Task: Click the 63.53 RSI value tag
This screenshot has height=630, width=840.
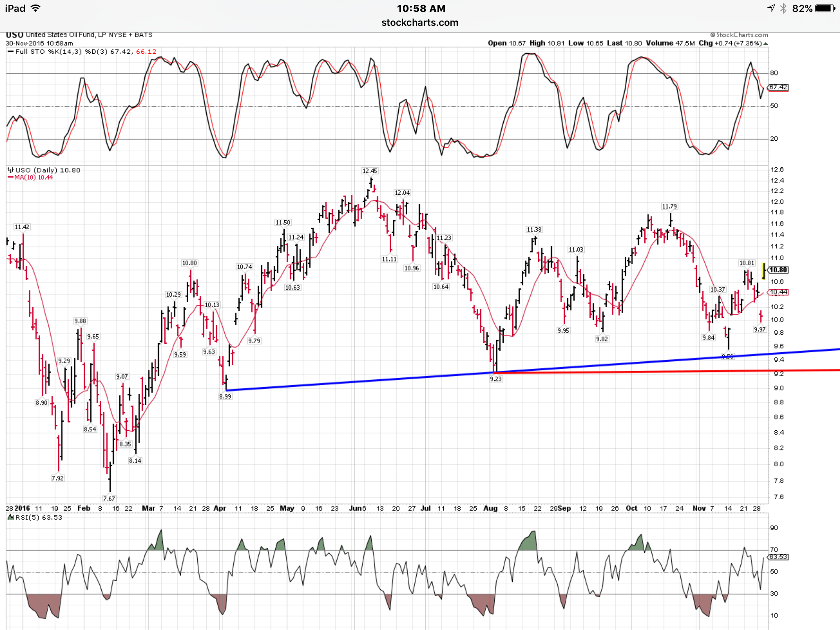Action: click(x=778, y=557)
